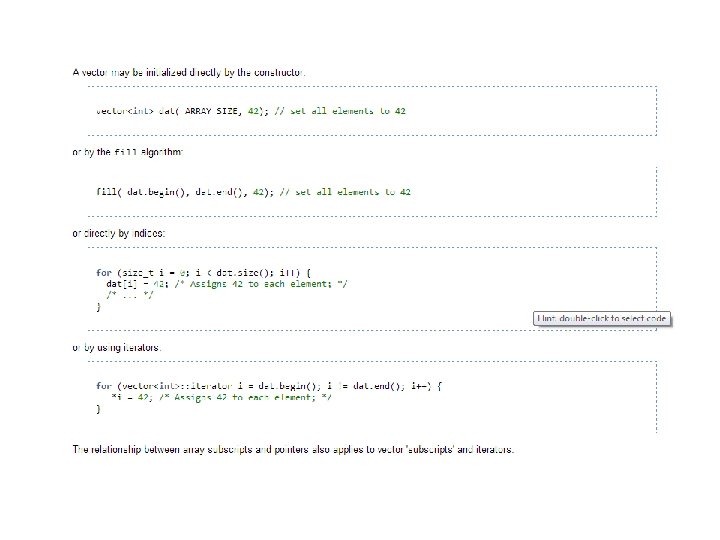
Task: Click the 'Hint: double-click to select code' tooltip
Action: click(602, 318)
